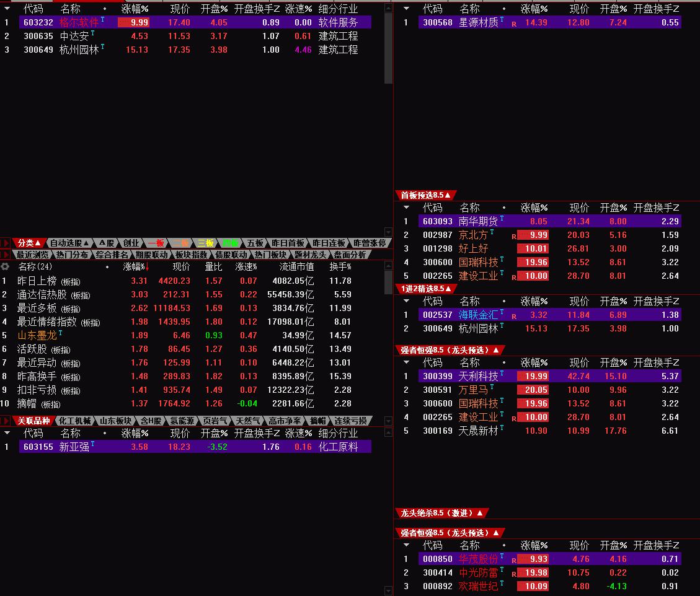
Task: Switch to the A股 tab
Action: [106, 243]
